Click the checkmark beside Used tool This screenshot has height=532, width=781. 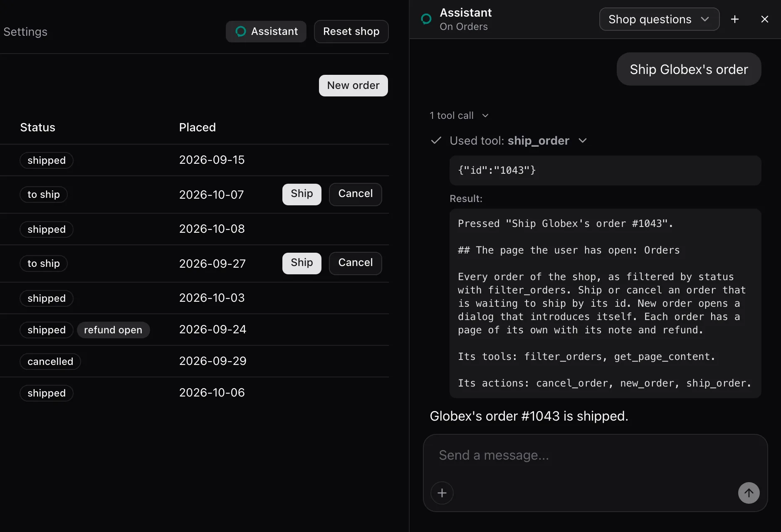click(436, 140)
